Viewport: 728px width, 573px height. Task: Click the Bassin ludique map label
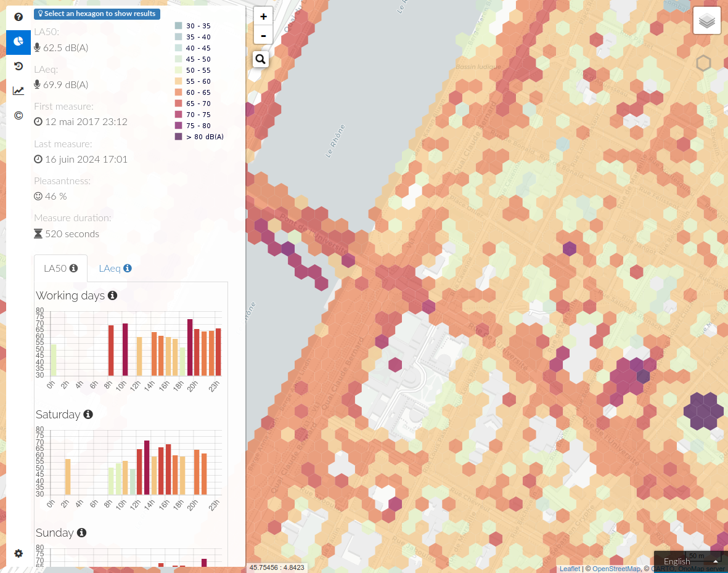478,67
